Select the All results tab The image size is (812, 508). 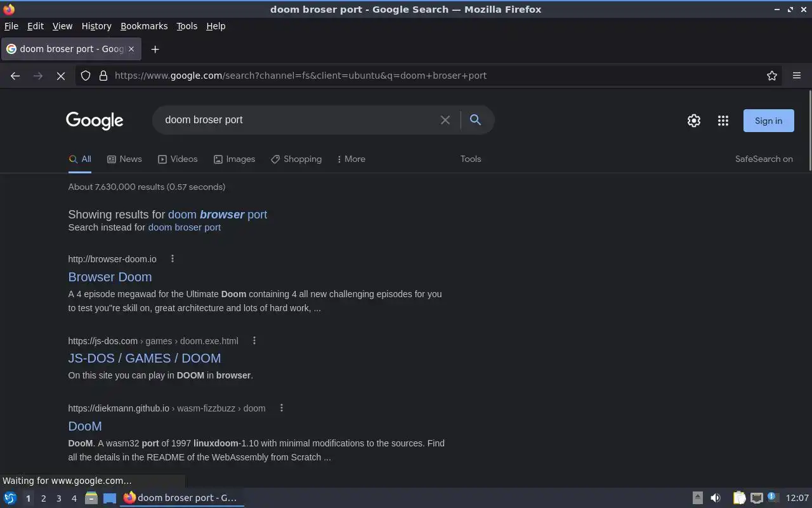[80, 159]
